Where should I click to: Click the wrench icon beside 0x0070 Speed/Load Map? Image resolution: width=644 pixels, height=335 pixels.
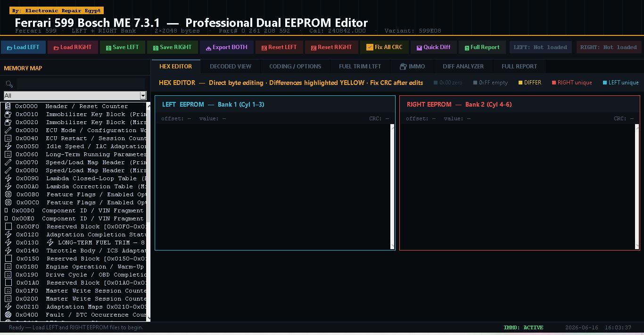pyautogui.click(x=8, y=162)
